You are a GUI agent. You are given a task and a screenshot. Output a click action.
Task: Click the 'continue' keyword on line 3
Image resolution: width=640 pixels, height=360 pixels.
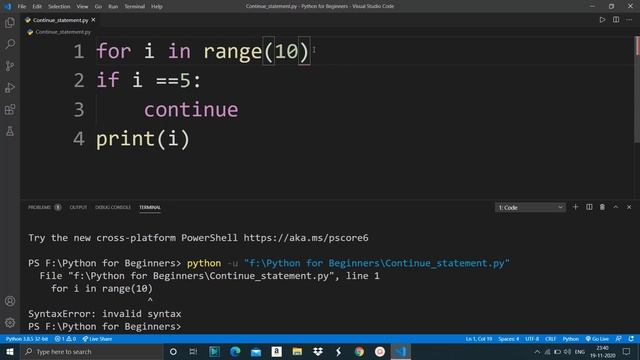(x=191, y=109)
